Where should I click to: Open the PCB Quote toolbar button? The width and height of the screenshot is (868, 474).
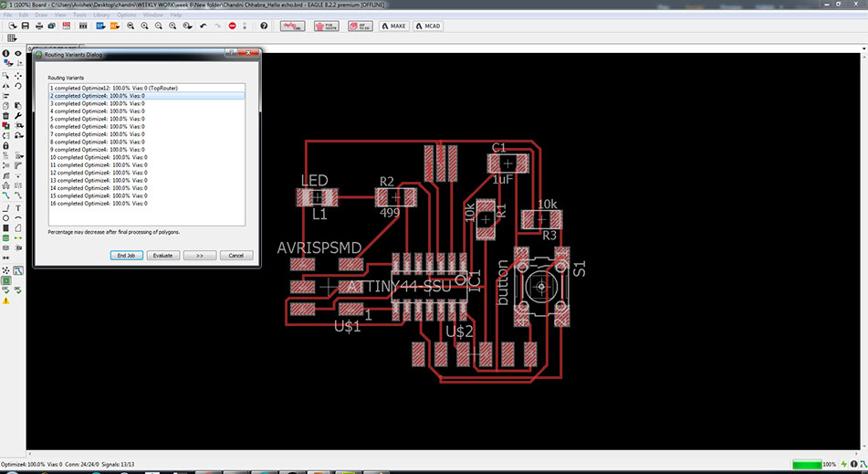click(327, 26)
